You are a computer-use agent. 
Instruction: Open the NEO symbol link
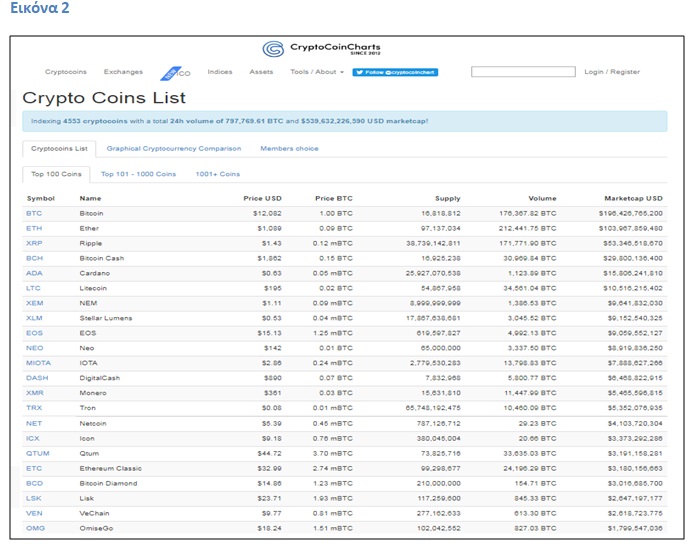34,348
